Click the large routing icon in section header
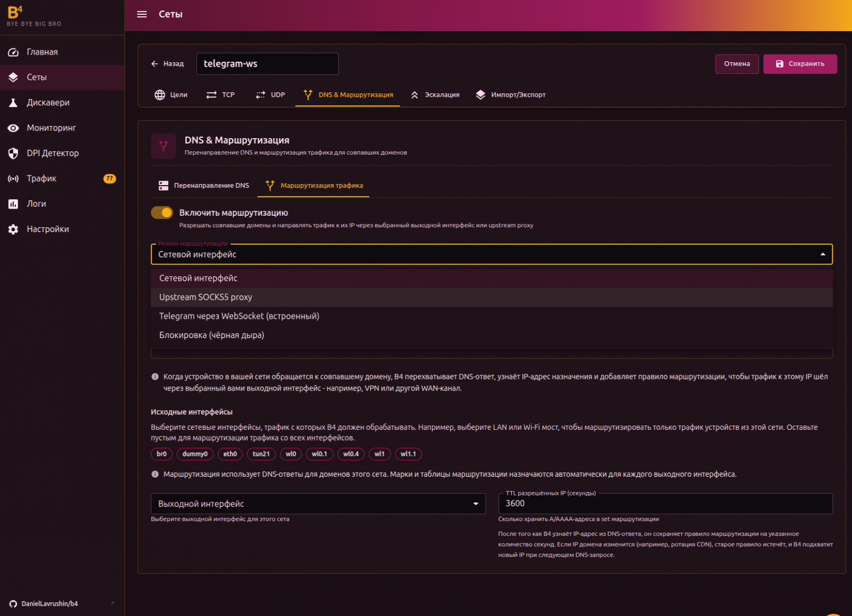Viewport: 852px width, 616px height. coord(163,146)
